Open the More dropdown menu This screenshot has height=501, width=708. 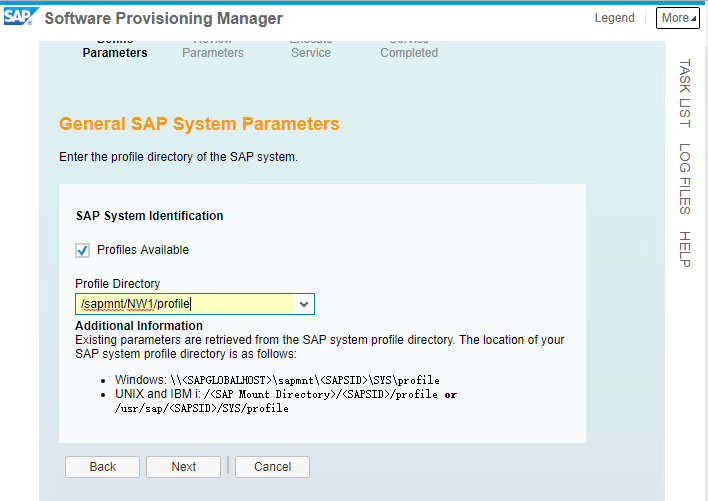coord(678,18)
